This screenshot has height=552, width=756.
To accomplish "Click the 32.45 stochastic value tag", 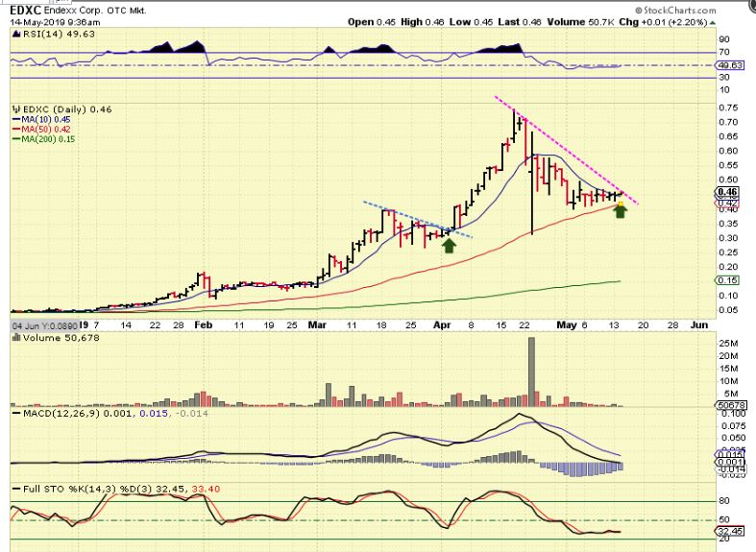I will pyautogui.click(x=729, y=531).
